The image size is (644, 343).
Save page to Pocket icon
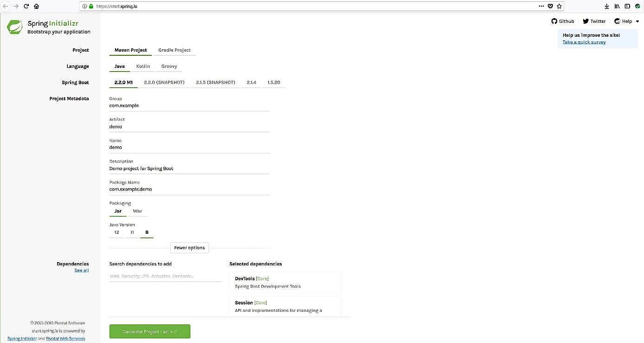click(x=550, y=7)
